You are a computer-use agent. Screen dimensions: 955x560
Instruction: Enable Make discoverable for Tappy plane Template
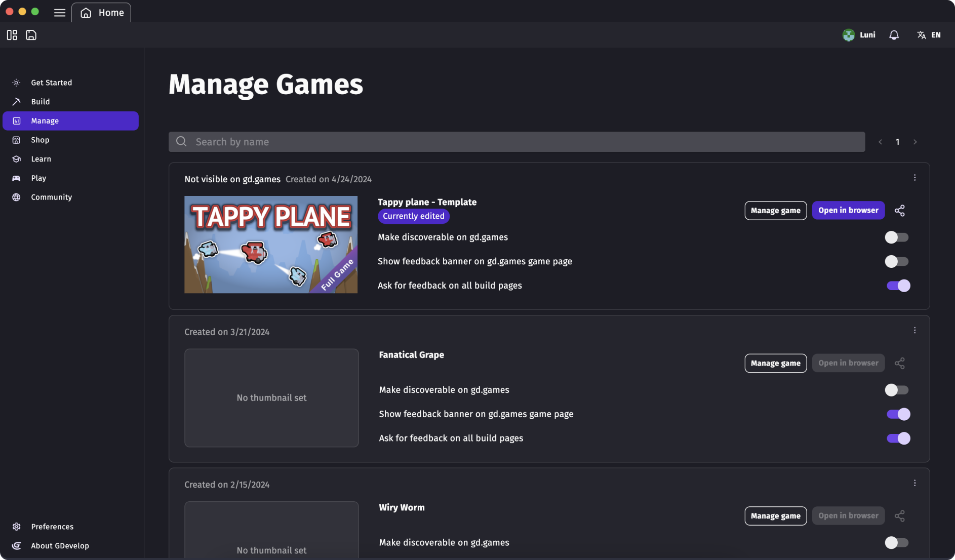(896, 237)
